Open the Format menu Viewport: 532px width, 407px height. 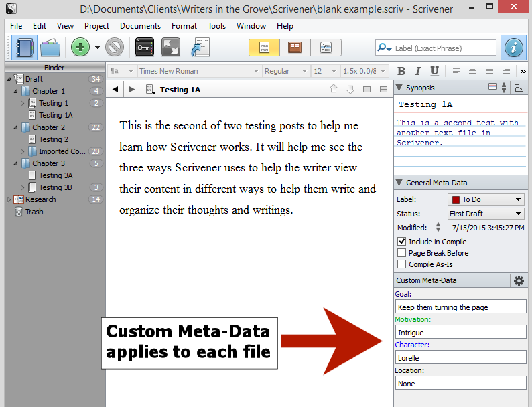pos(184,26)
